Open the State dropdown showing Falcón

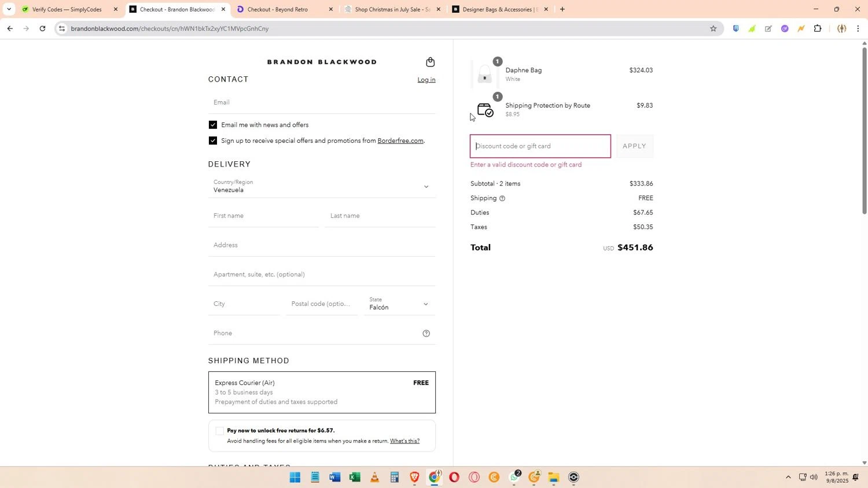[x=400, y=304]
